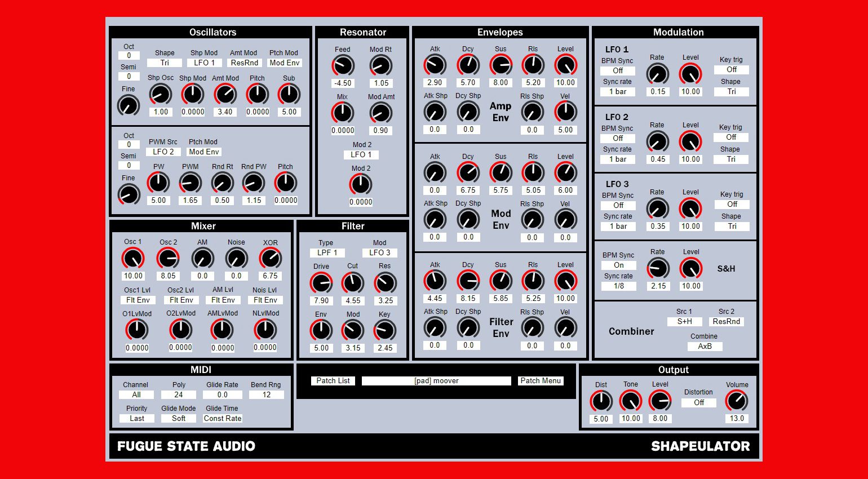The height and width of the screenshot is (479, 868).
Task: Click the Filter Cut knob
Action: pyautogui.click(x=353, y=283)
